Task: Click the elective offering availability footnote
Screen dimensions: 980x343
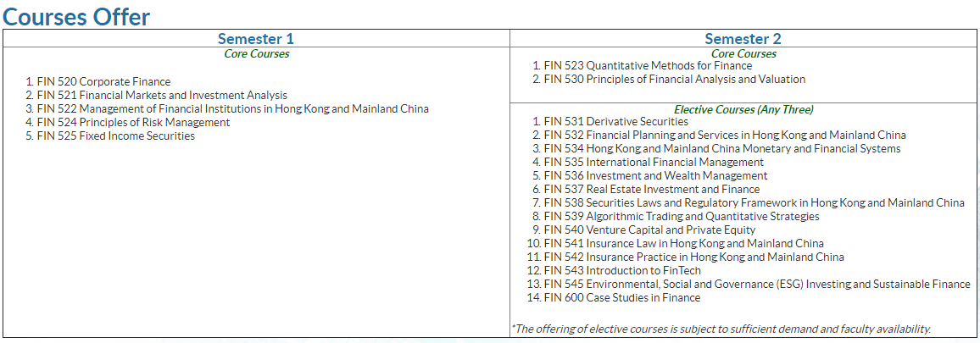Action: tap(721, 329)
